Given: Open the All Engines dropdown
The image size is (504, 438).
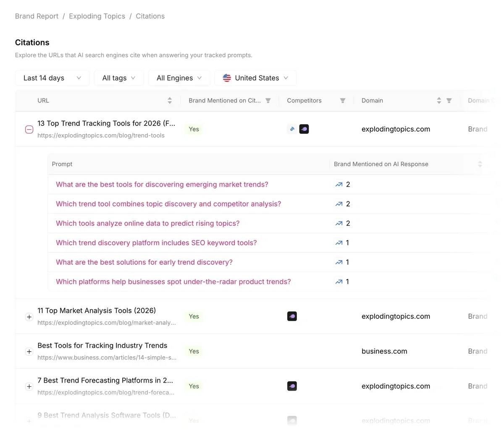Looking at the screenshot, I should [x=179, y=78].
